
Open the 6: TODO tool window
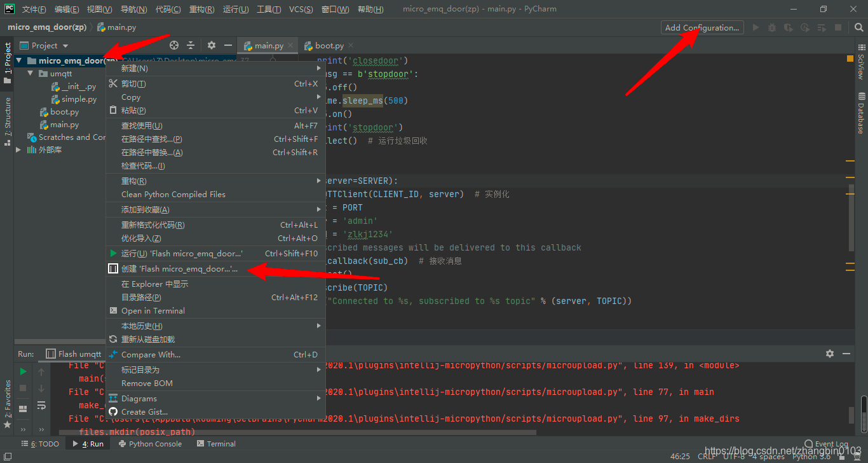click(40, 444)
